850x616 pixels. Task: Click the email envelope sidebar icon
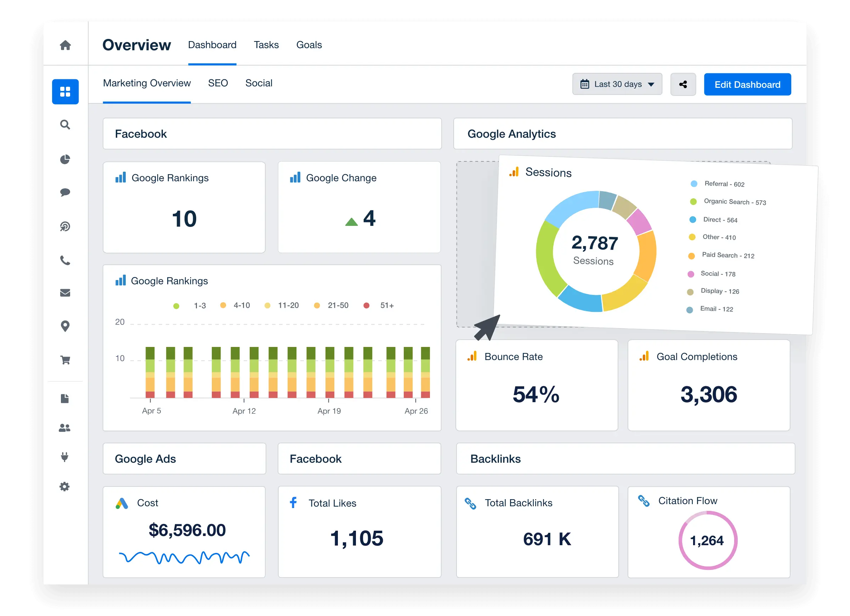pos(65,293)
